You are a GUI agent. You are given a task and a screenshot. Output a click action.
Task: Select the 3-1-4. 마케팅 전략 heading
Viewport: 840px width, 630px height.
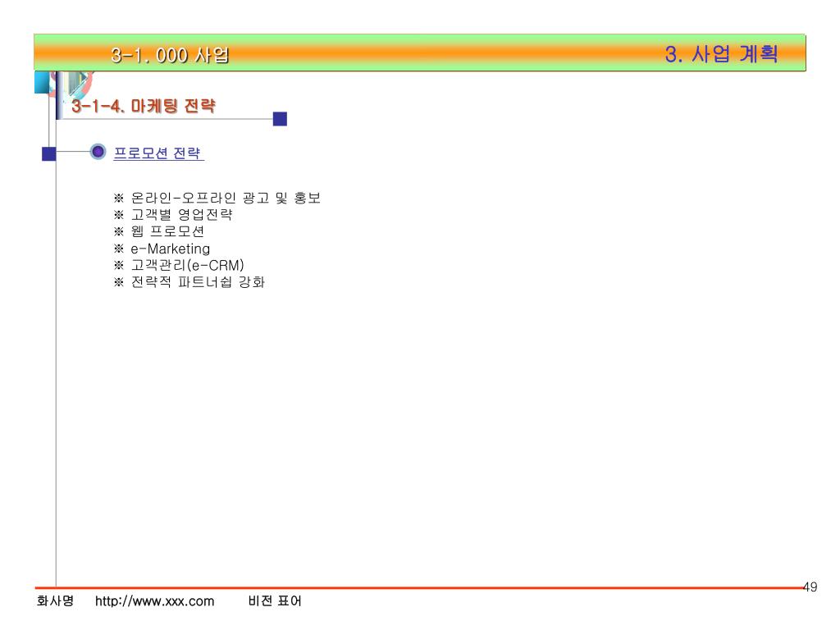(144, 106)
